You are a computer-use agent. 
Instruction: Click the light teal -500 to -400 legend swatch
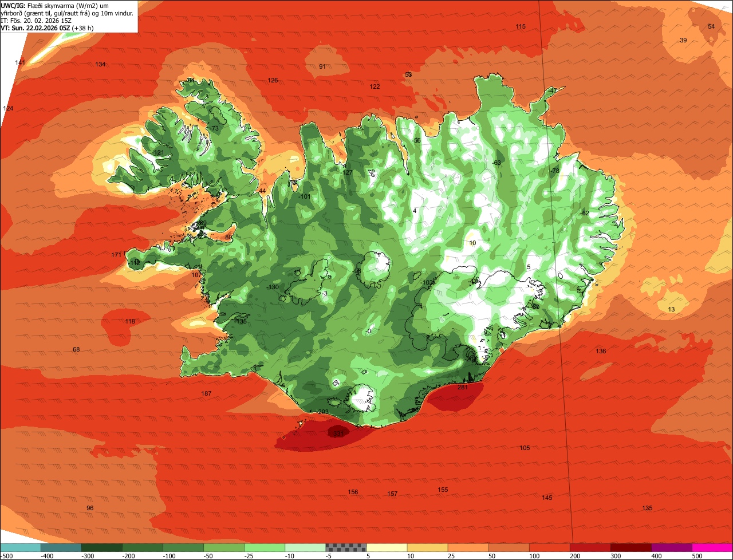coord(21,547)
